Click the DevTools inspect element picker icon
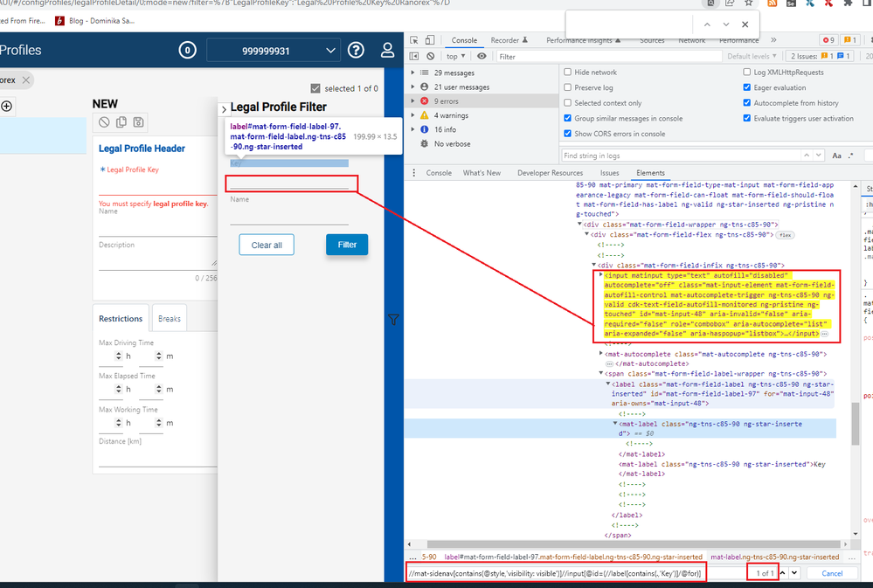The image size is (873, 588). point(414,40)
